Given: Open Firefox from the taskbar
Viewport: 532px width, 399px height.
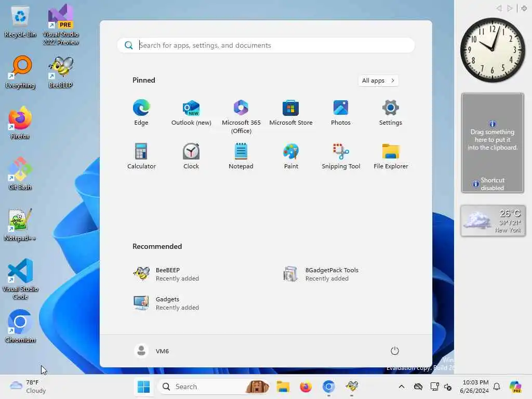Looking at the screenshot, I should pos(305,387).
